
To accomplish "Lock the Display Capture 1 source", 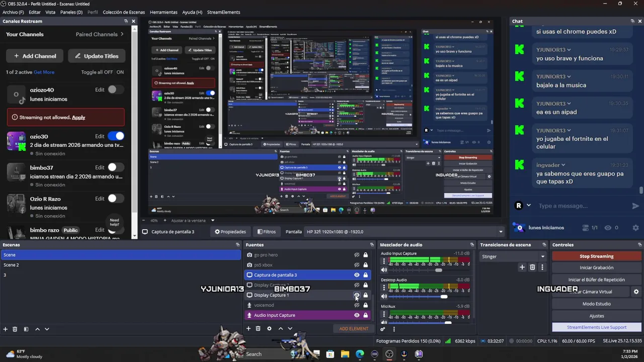I will coord(366,295).
